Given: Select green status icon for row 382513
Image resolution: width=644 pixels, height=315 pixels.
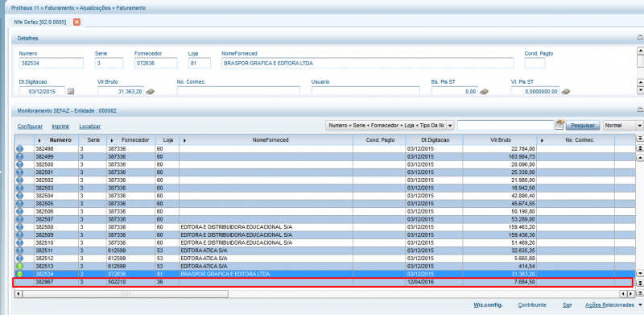Looking at the screenshot, I should pyautogui.click(x=19, y=266).
